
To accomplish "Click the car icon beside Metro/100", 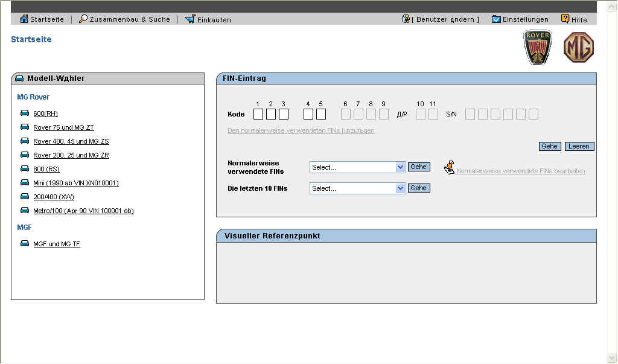I will point(25,210).
